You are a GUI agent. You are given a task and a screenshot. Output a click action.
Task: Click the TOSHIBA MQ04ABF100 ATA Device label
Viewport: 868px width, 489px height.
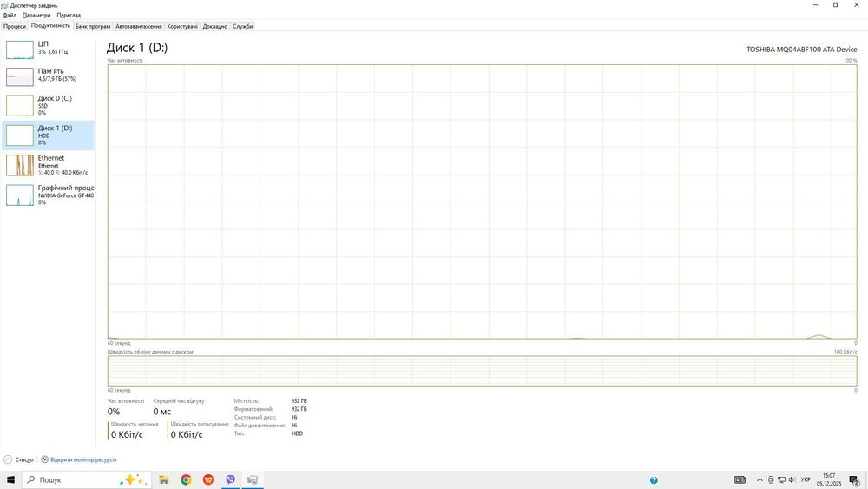(x=801, y=50)
